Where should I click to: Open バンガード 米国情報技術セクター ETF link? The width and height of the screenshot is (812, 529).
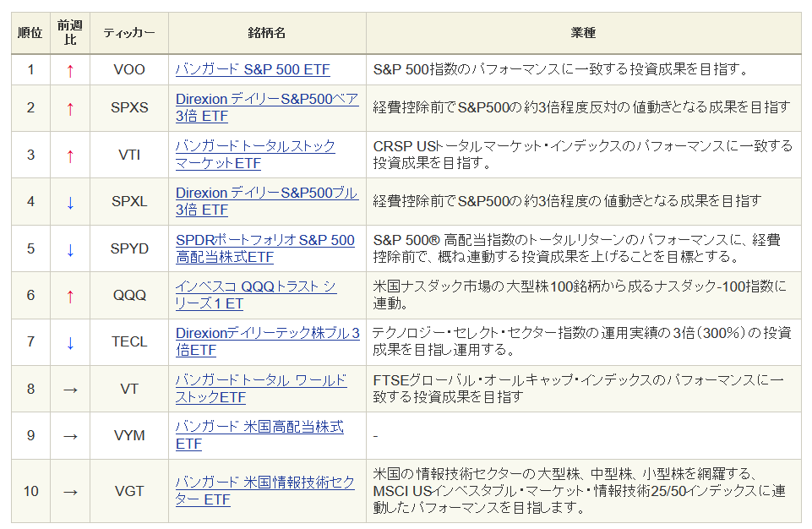tap(265, 491)
